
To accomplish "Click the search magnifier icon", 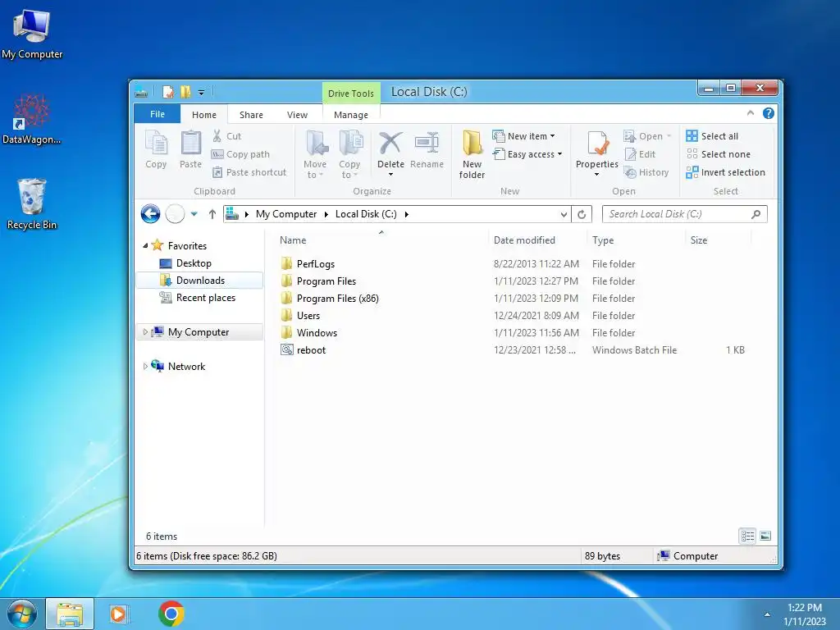I will coord(756,214).
